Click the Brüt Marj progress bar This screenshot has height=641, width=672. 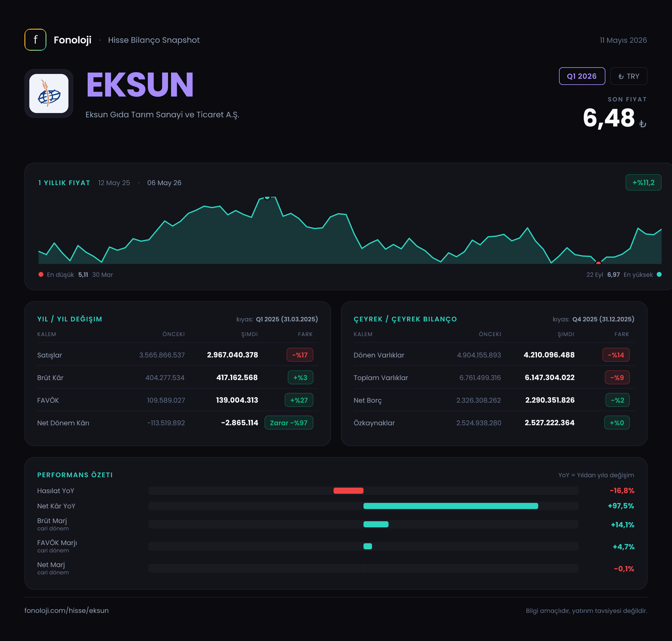click(x=376, y=524)
